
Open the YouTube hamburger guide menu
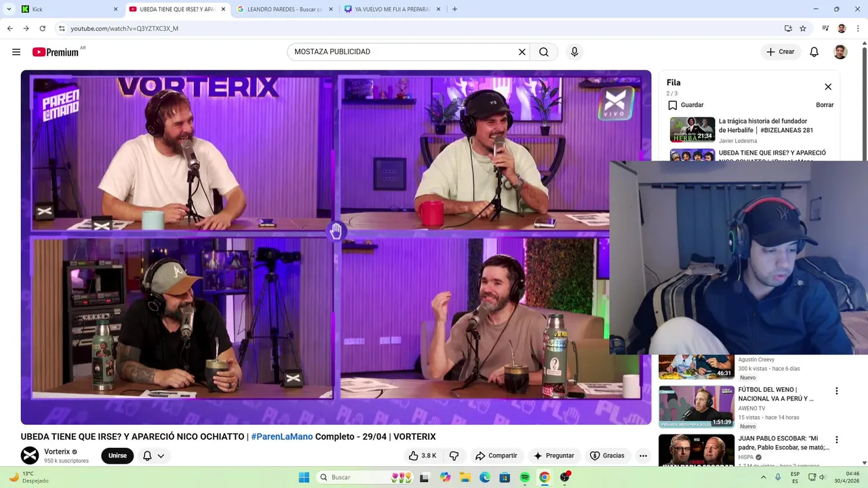16,52
